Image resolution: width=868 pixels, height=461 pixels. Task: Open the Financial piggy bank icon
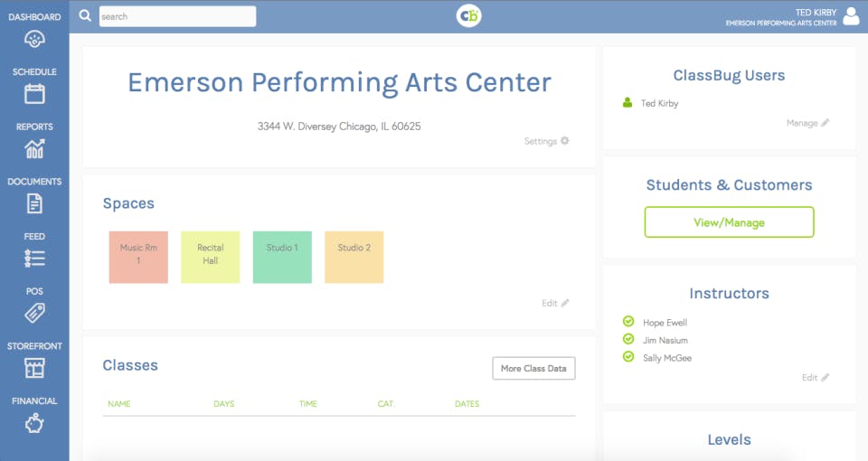(x=34, y=423)
